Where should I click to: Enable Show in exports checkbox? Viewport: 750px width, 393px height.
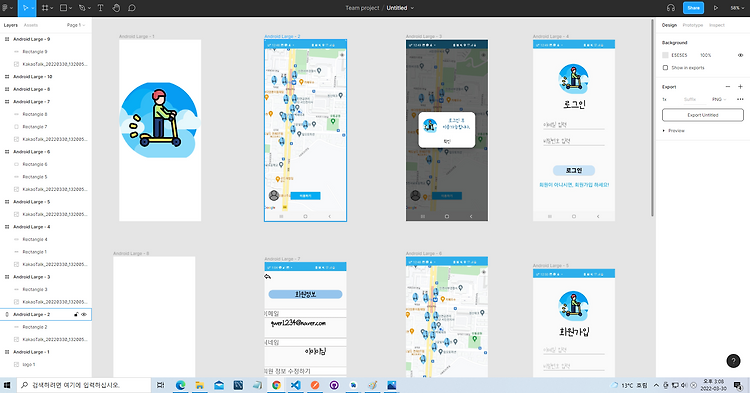coord(665,68)
